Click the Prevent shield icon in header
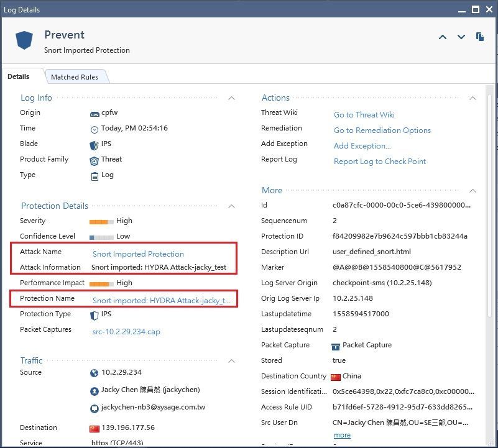This screenshot has height=448, width=498. point(24,40)
